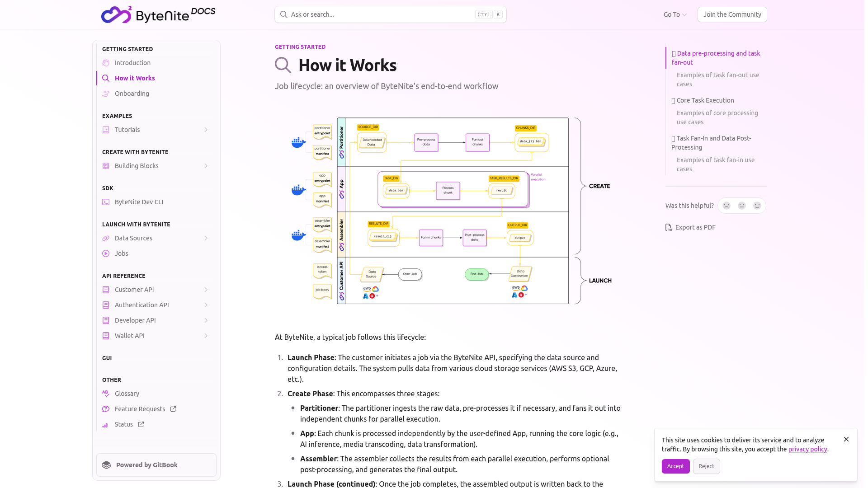
Task: Click the Ask or search field
Action: click(390, 14)
